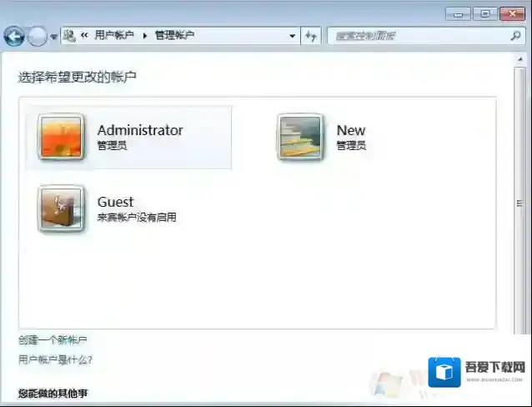The image size is (532, 407).
Task: Click 管理员 label under New
Action: click(351, 146)
